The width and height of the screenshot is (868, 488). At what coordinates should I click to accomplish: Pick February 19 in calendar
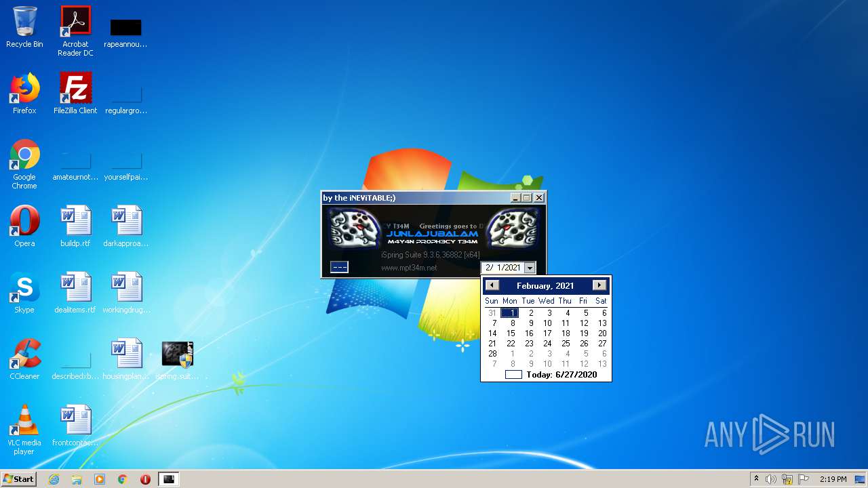[584, 333]
